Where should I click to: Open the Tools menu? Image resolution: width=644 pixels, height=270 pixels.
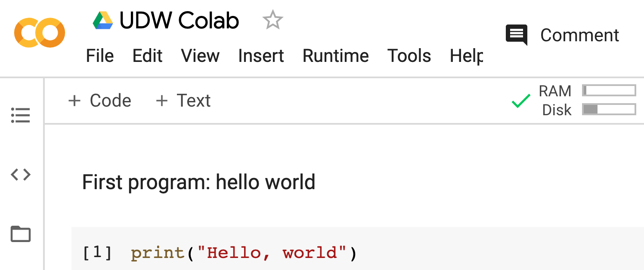click(x=409, y=56)
